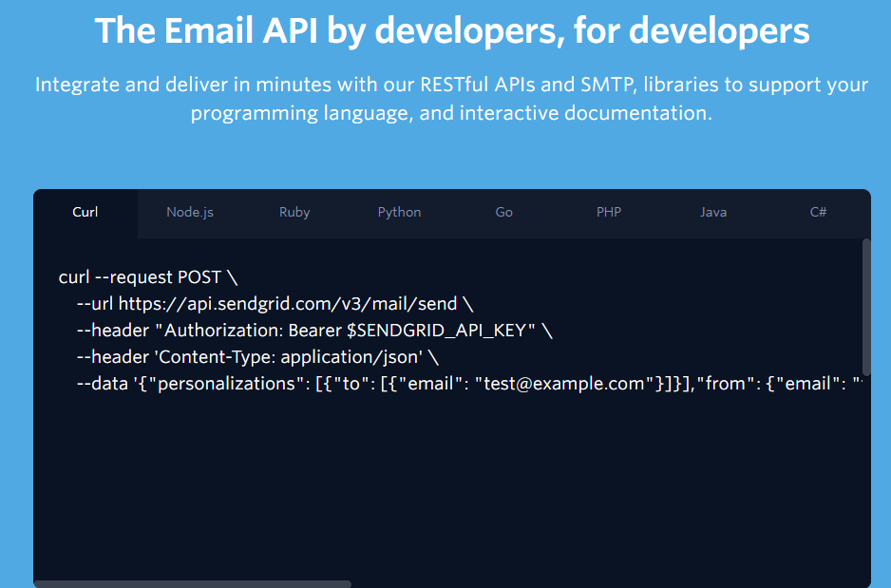
Task: Click the $SENDGRID_API_KEY variable text
Action: pos(434,331)
